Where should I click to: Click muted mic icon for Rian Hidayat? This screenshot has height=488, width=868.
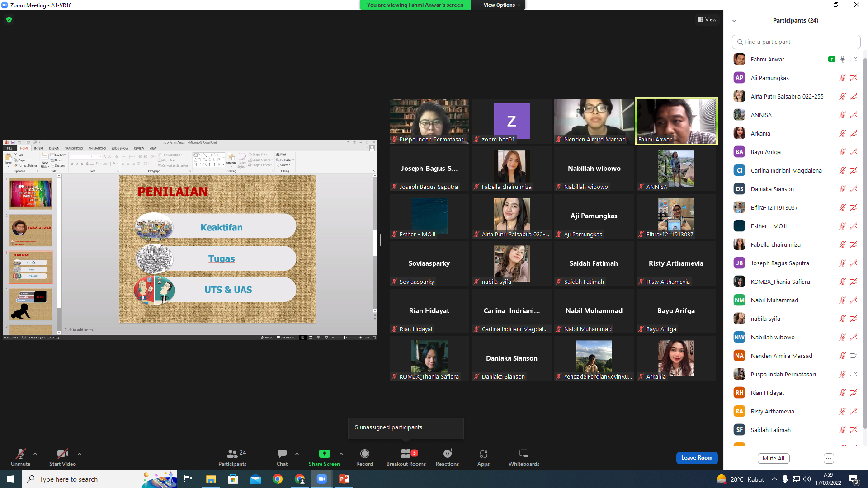click(x=843, y=393)
